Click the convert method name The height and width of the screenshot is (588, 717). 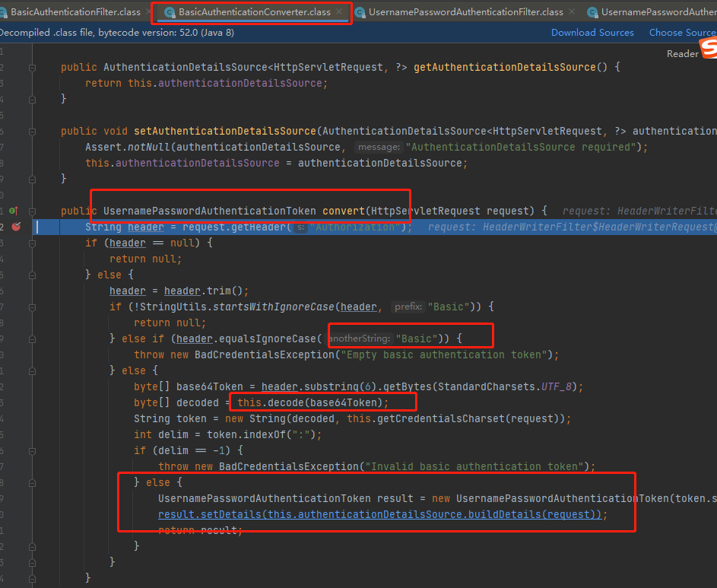click(344, 211)
